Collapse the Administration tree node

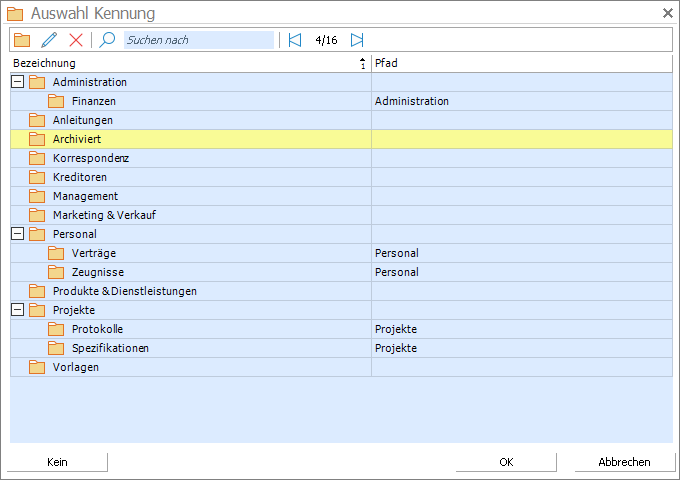click(17, 82)
